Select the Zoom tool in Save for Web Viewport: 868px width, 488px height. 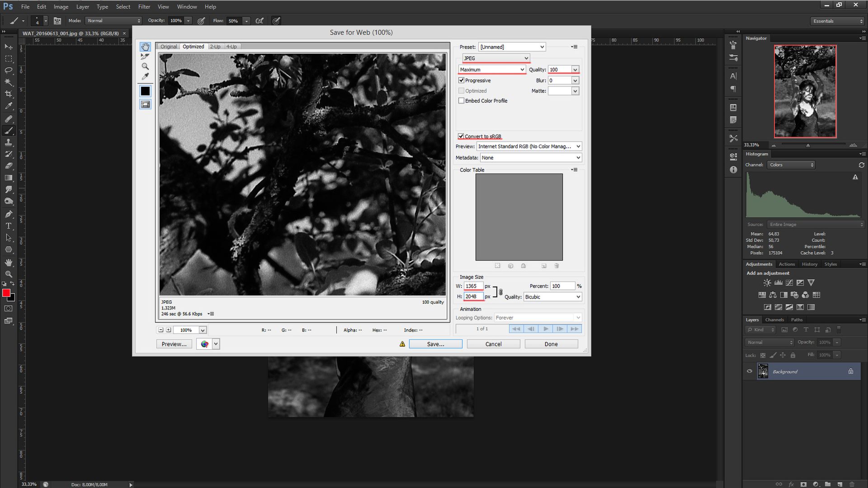(x=145, y=66)
